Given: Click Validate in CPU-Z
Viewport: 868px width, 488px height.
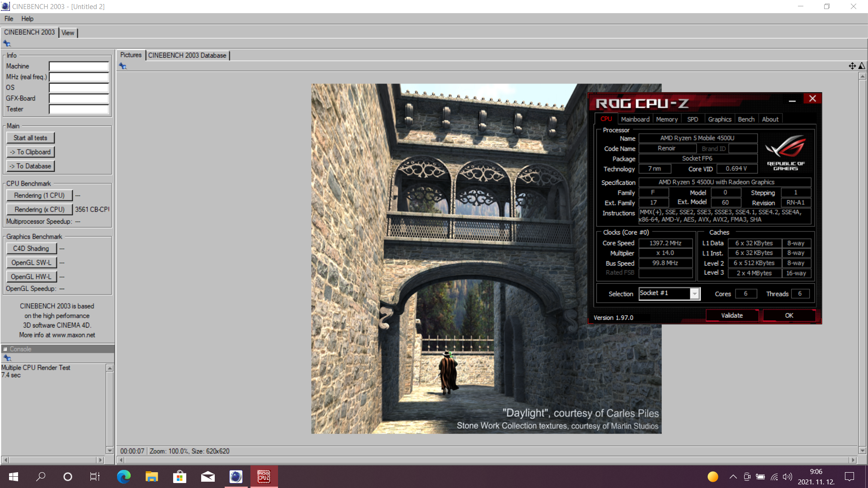Looking at the screenshot, I should (x=732, y=315).
